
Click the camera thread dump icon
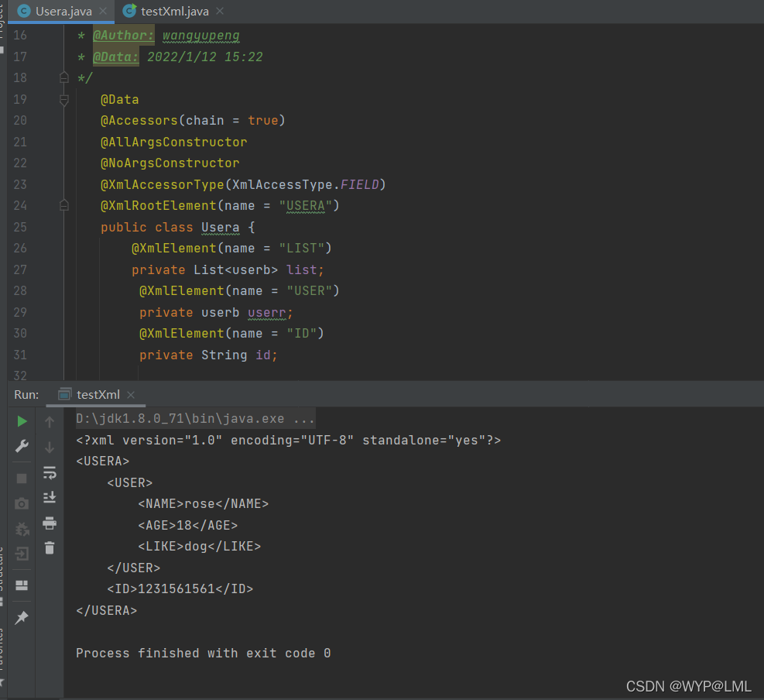click(x=22, y=503)
